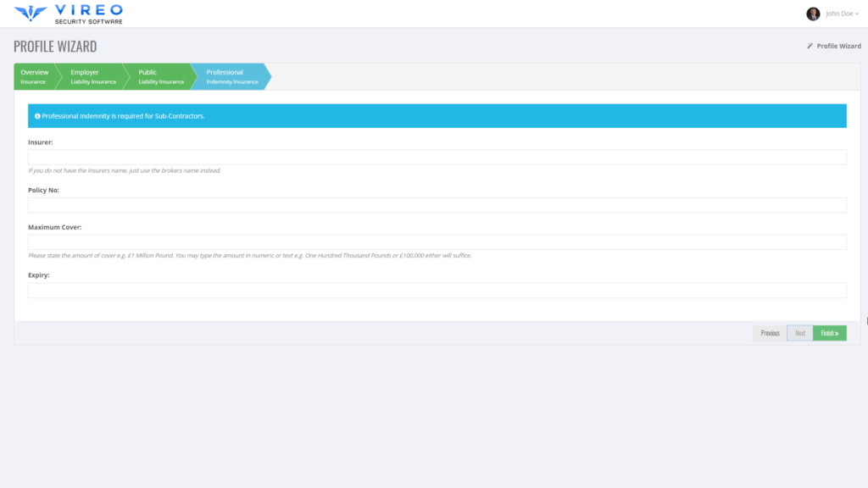
Task: Click the Security Software logo text
Action: 88,20
